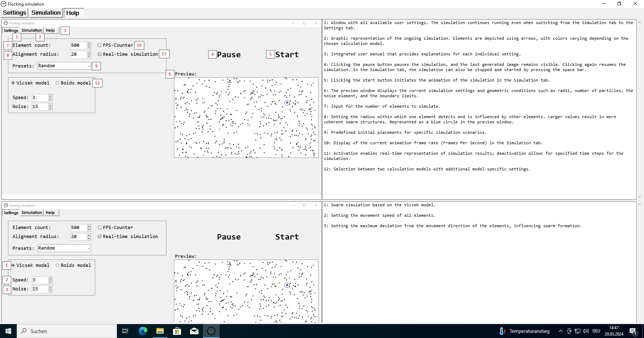Screen dimensions: 644x338
Task: Click Element count spinner in lower screenshot
Action: tap(89, 228)
